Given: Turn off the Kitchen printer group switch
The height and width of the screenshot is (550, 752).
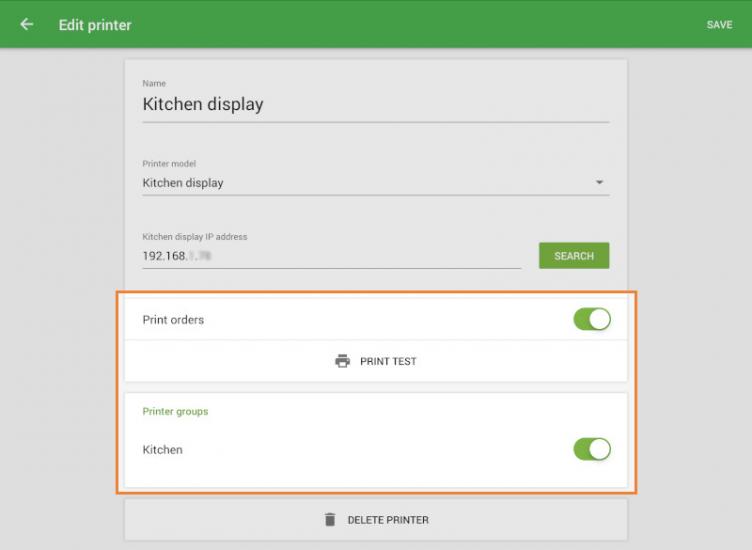Looking at the screenshot, I should (x=591, y=449).
